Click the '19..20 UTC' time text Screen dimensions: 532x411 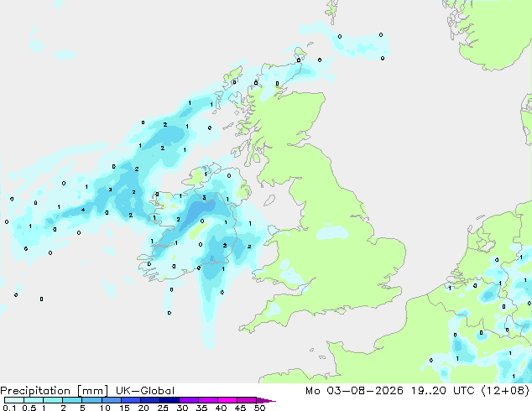[442, 391]
